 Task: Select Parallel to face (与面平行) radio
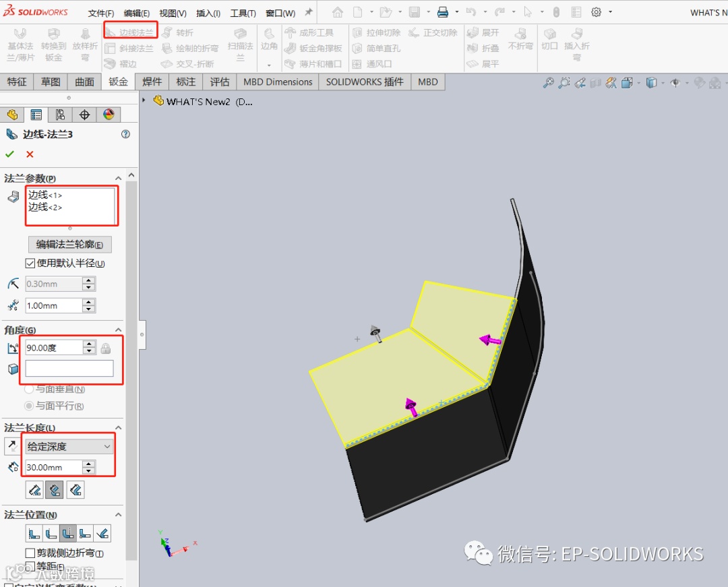pyautogui.click(x=29, y=406)
